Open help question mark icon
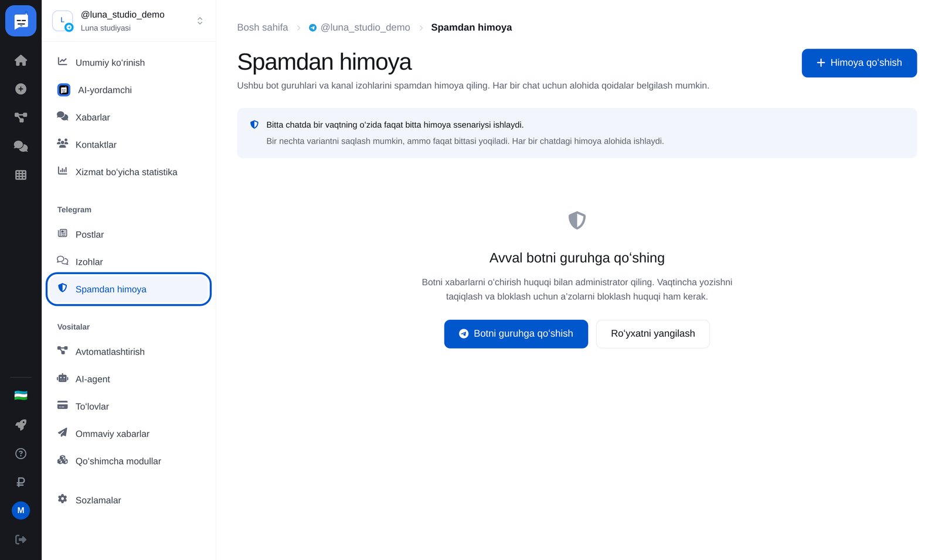 21,453
